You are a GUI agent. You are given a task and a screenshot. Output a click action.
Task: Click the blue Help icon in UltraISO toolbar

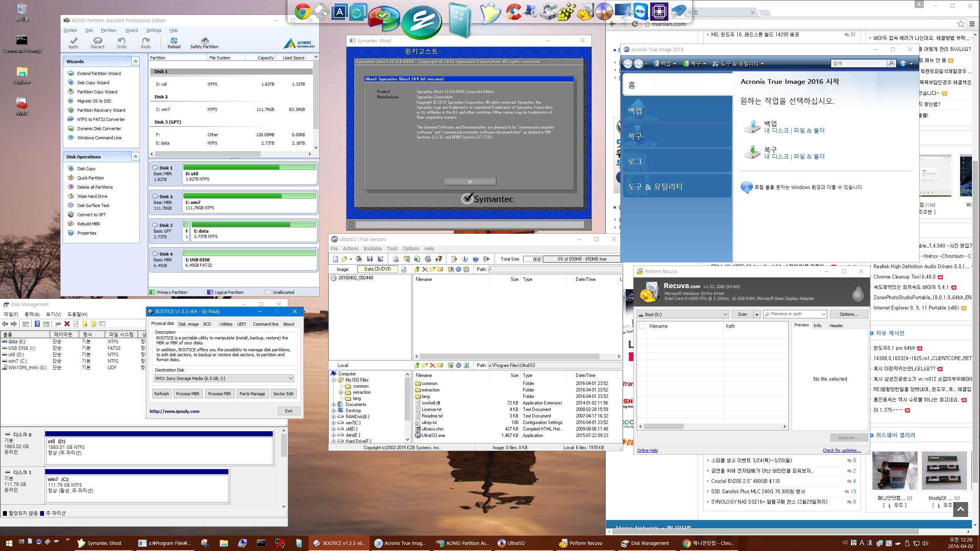(475, 259)
